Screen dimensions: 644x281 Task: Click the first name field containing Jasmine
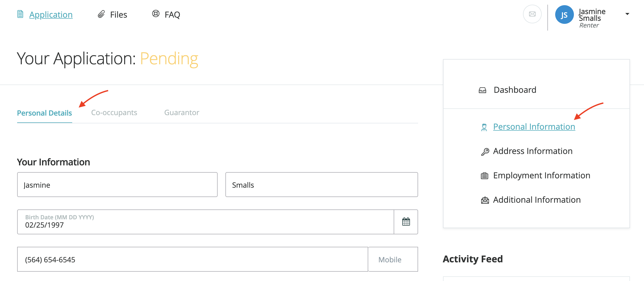point(117,185)
